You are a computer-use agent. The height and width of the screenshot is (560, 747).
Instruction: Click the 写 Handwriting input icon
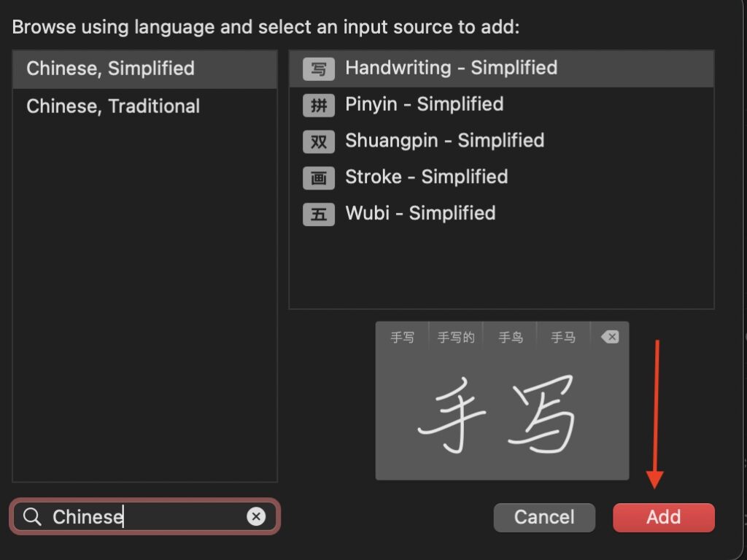[x=318, y=68]
